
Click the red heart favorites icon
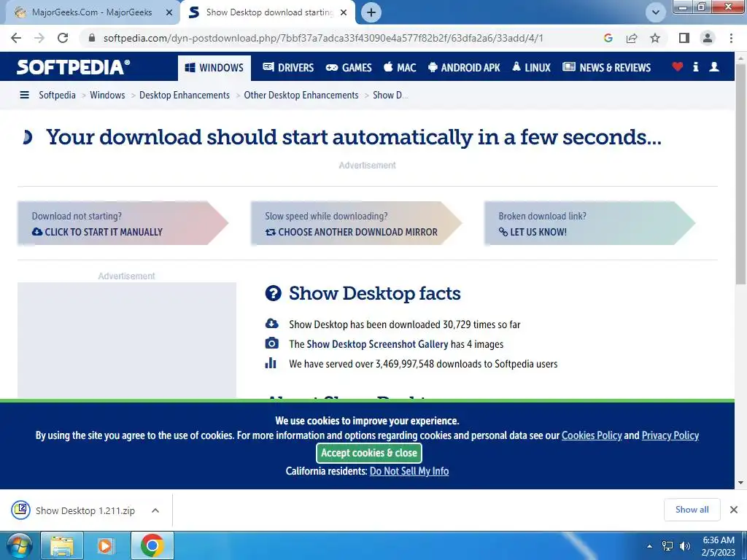click(x=678, y=67)
